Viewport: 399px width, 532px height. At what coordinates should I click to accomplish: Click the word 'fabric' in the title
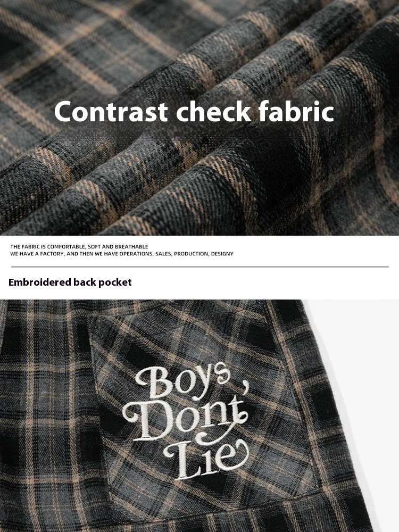pyautogui.click(x=296, y=111)
